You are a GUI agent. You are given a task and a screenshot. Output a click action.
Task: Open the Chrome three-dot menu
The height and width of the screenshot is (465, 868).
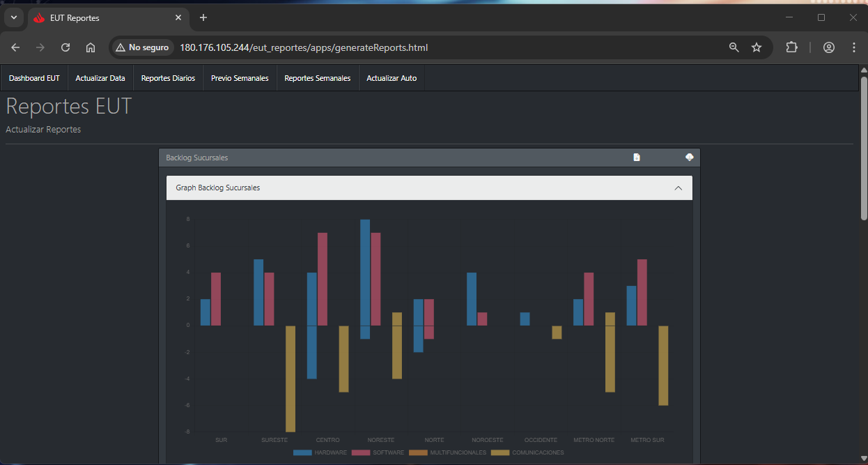click(854, 47)
